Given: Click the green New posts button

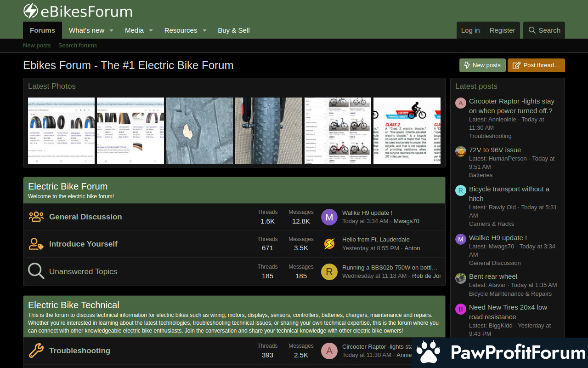Looking at the screenshot, I should point(482,65).
